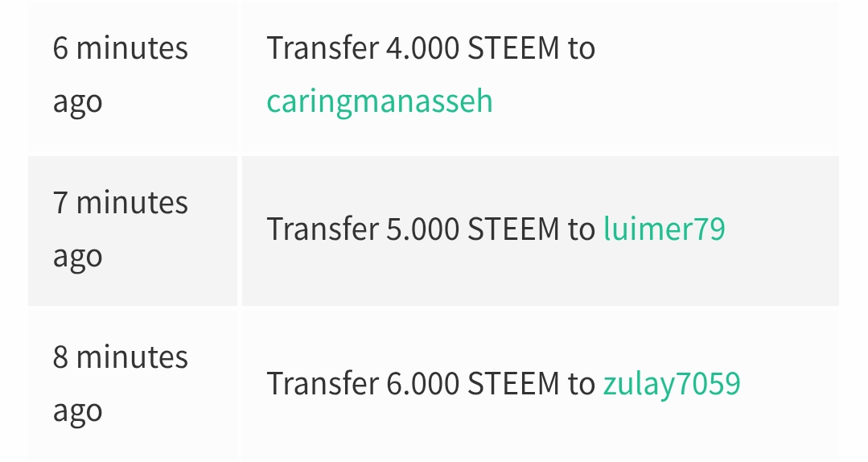The width and height of the screenshot is (868, 462).
Task: Click STEEM in the 5.000 transfer row
Action: pos(514,229)
